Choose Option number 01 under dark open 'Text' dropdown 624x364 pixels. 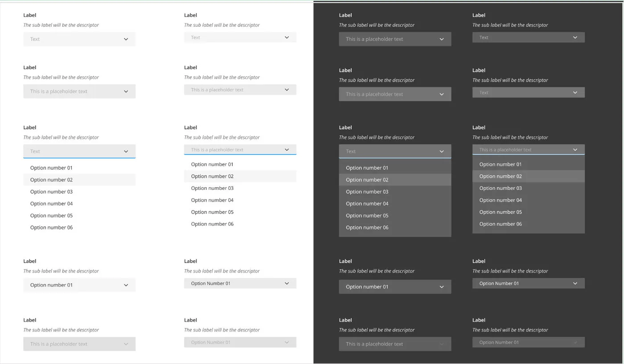[395, 168]
